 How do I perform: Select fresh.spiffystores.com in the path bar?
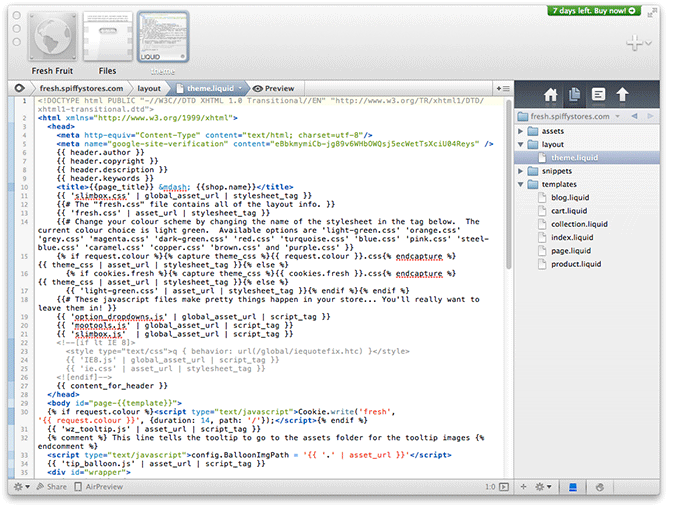pos(81,88)
